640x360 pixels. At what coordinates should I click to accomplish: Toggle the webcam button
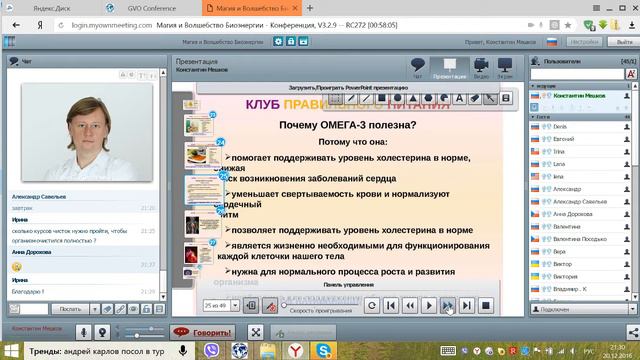(102, 332)
